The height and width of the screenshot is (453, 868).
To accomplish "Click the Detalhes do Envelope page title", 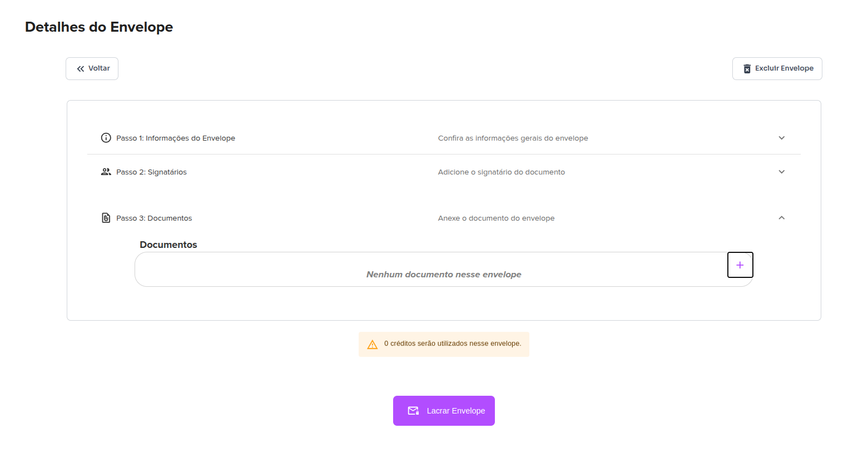I will 98,27.
